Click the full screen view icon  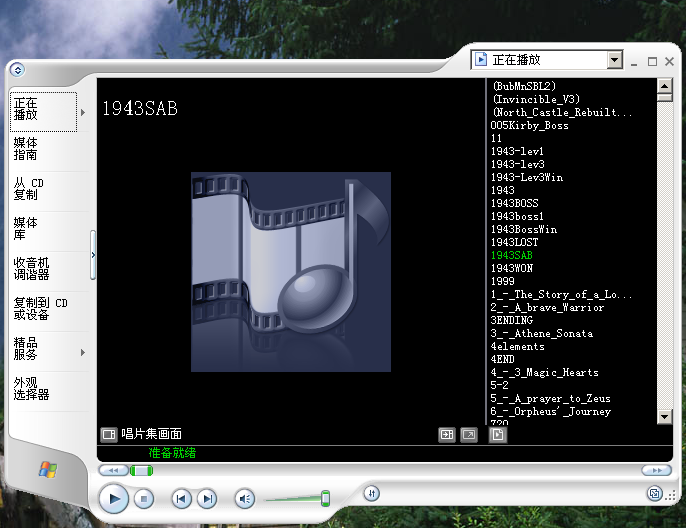pos(469,434)
